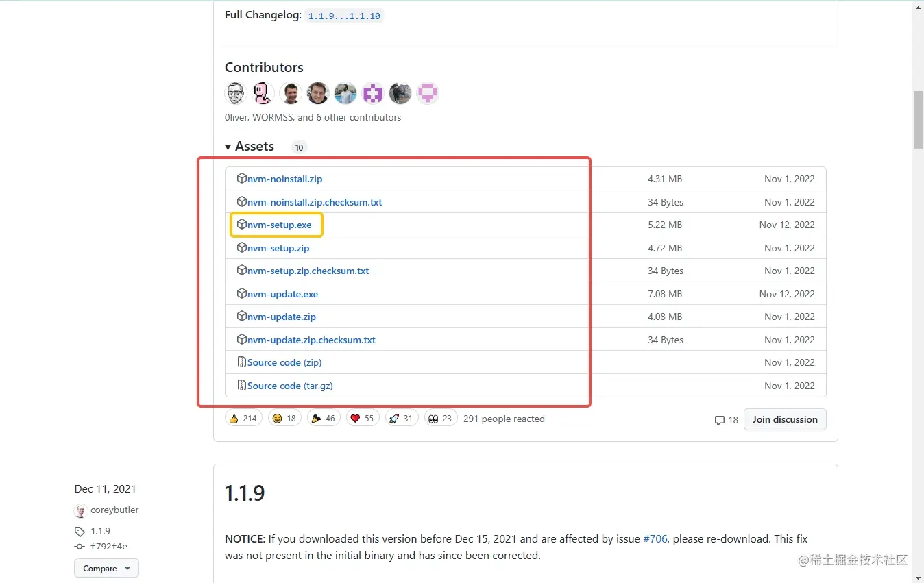React with rocket emoji (31)
Screen dimensions: 924x583
tap(402, 419)
